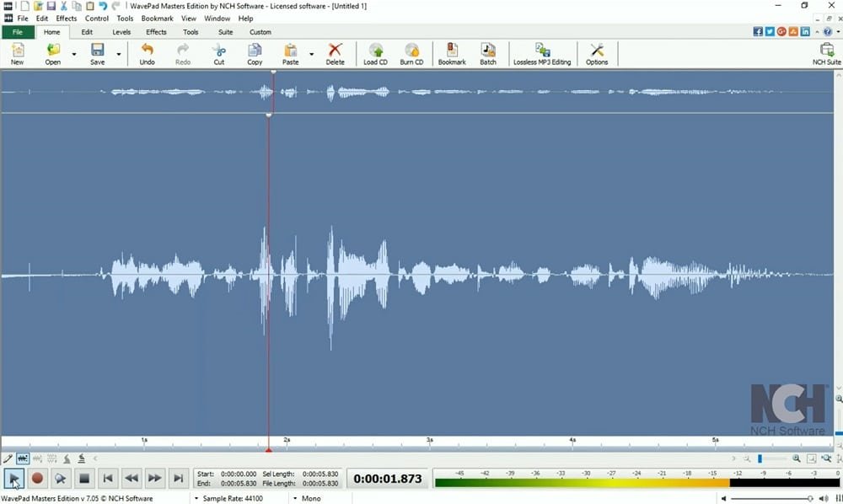Open the Batch converter tool
The width and height of the screenshot is (843, 504).
488,54
